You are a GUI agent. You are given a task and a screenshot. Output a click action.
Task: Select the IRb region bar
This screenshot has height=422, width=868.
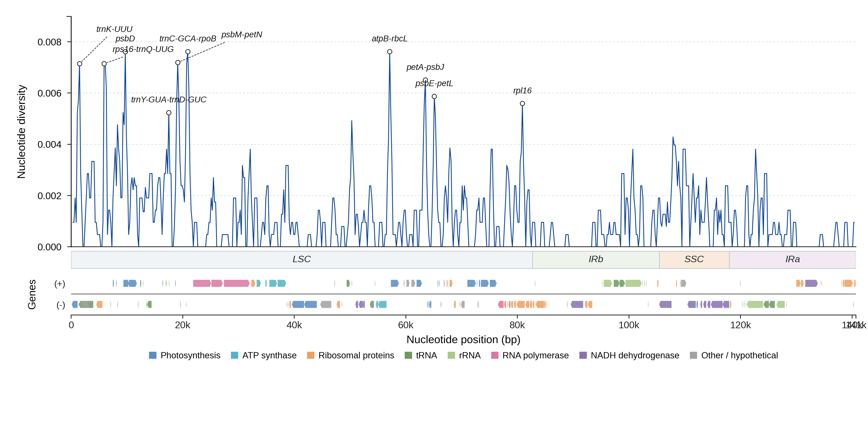coord(596,260)
